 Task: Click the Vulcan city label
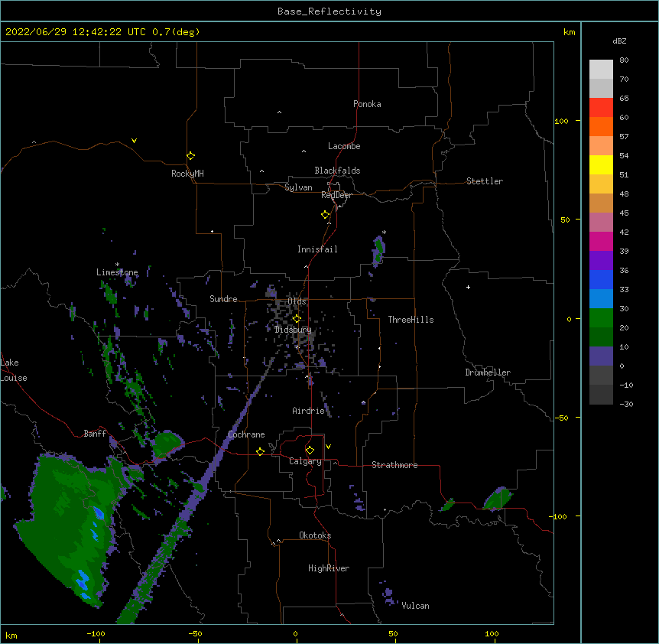point(415,606)
